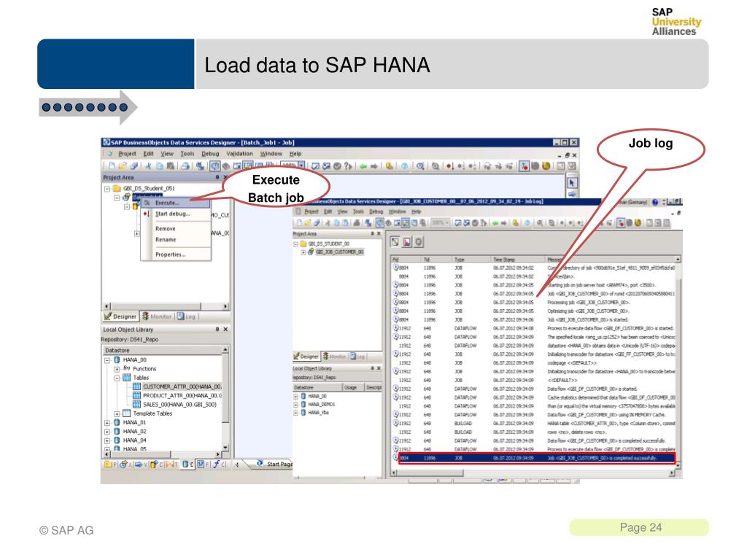Viewport: 747px width, 560px height.
Task: Click Time Stamp column header in job log
Action: point(518,260)
